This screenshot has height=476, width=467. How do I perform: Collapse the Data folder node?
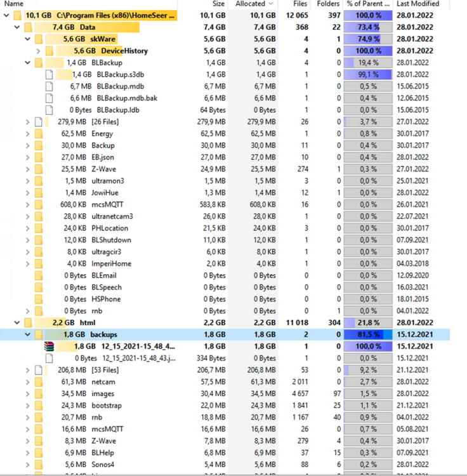(17, 27)
